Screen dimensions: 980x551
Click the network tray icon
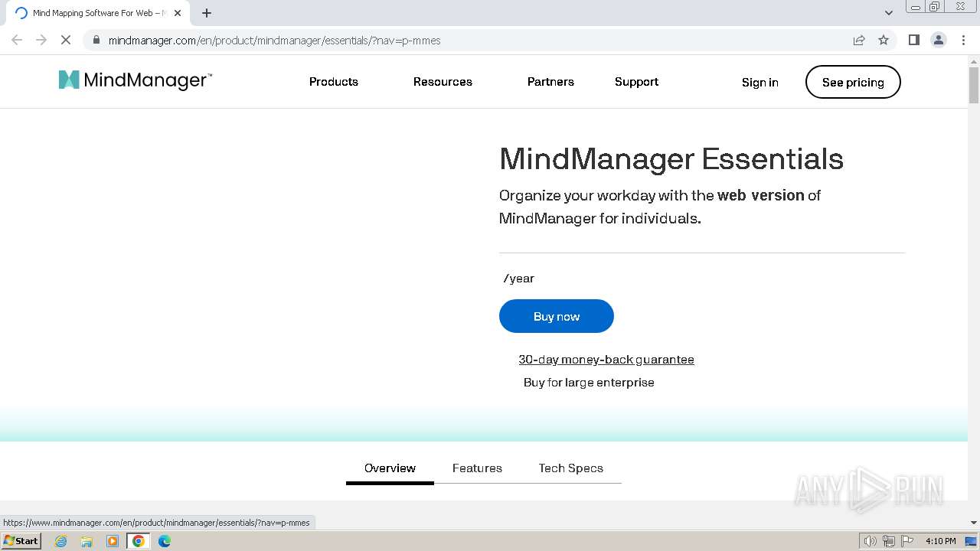point(889,541)
